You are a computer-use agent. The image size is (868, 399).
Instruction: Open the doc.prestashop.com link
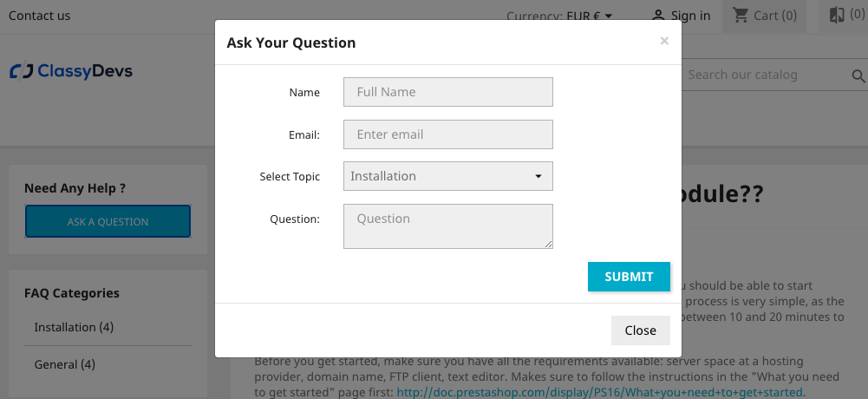click(600, 392)
